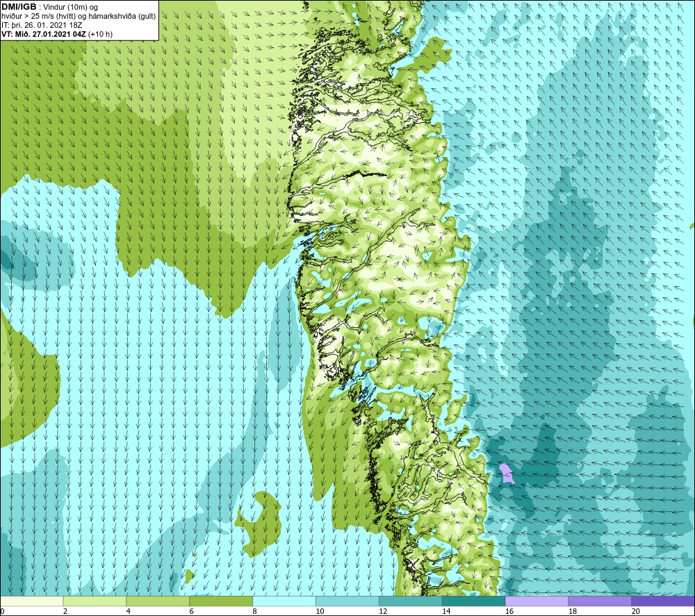Click the dark teal 14–16 m/s legend swatch

pyautogui.click(x=473, y=601)
